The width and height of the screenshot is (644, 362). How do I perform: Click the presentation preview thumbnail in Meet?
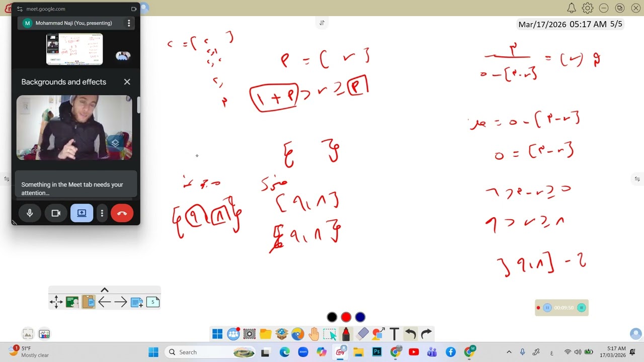[74, 49]
